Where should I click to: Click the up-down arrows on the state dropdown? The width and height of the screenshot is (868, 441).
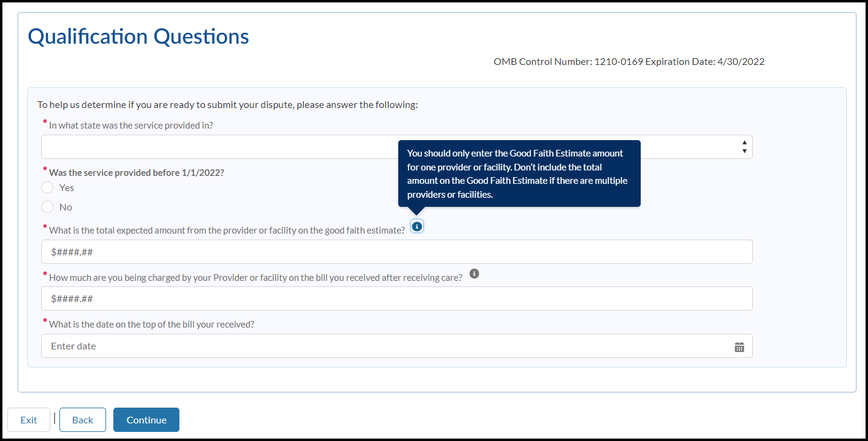pos(744,147)
